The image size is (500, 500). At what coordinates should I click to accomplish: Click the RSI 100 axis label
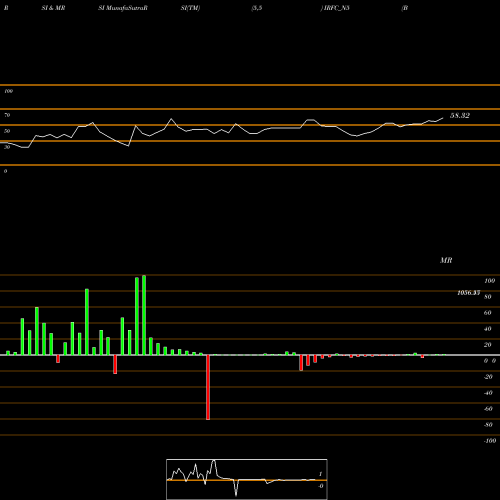click(x=8, y=91)
